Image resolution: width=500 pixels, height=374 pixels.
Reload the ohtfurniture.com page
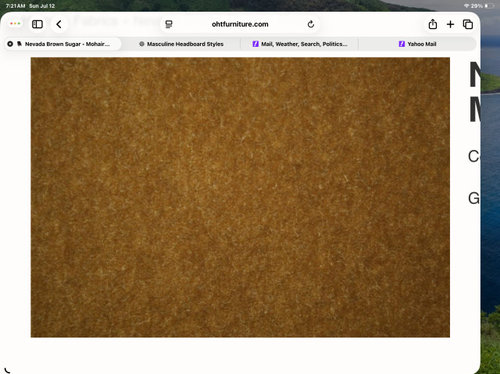tap(311, 24)
